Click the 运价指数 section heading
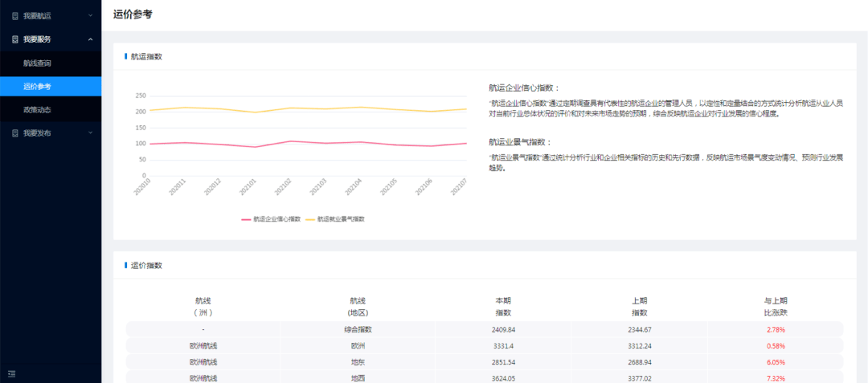Image resolution: width=868 pixels, height=383 pixels. point(147,265)
